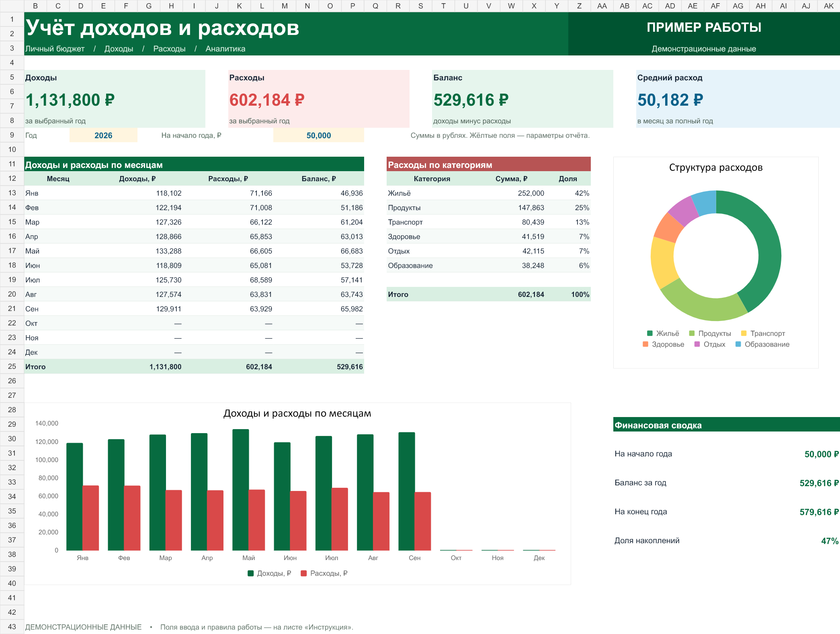The image size is (840, 634).
Task: Select the 'Месяц' column heading
Action: coord(58,179)
